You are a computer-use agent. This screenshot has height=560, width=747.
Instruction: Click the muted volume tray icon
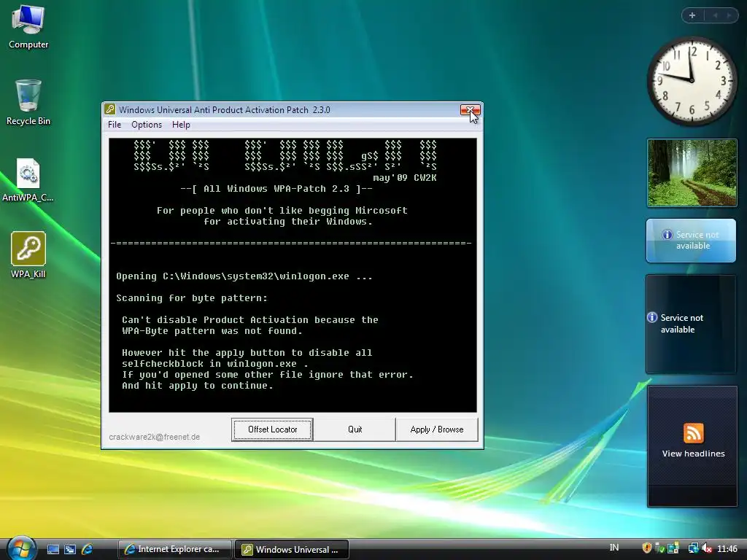pyautogui.click(x=706, y=548)
